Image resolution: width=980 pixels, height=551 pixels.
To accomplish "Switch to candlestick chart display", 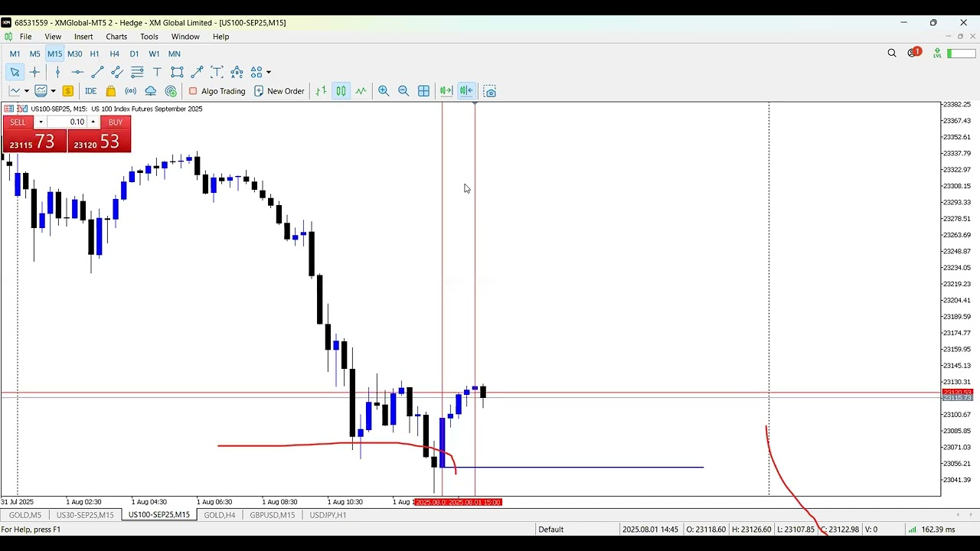I will 341,91.
